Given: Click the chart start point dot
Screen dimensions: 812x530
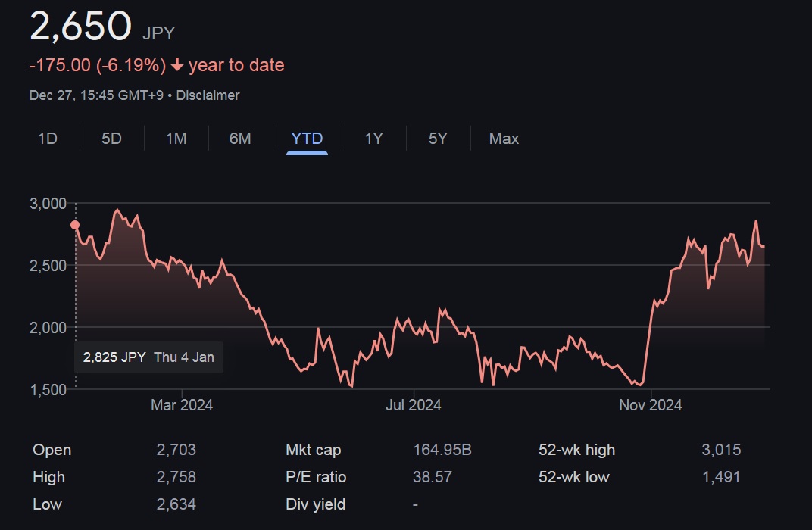Looking at the screenshot, I should [x=75, y=225].
